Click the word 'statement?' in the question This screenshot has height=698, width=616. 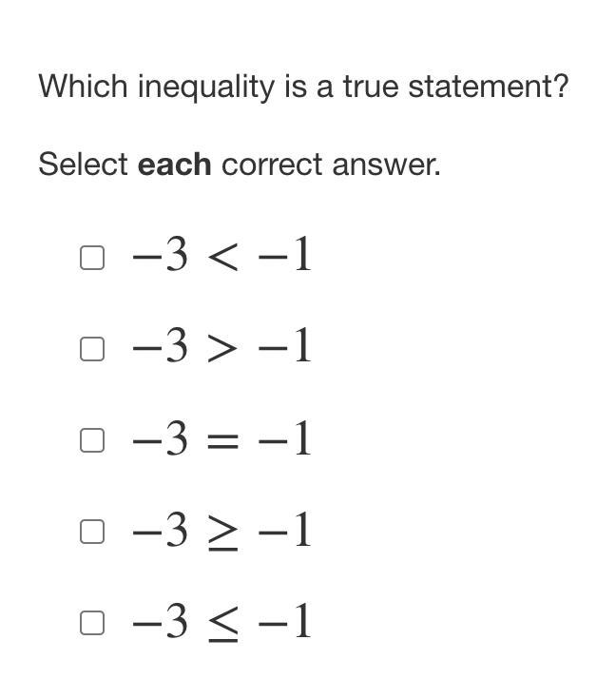[489, 87]
